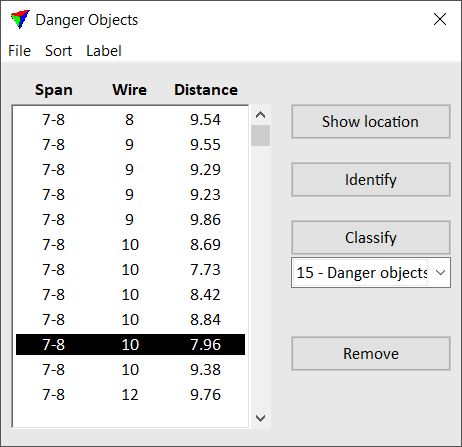Open the 15 - Danger objects class dropdown
This screenshot has width=462, height=447.
pos(371,272)
